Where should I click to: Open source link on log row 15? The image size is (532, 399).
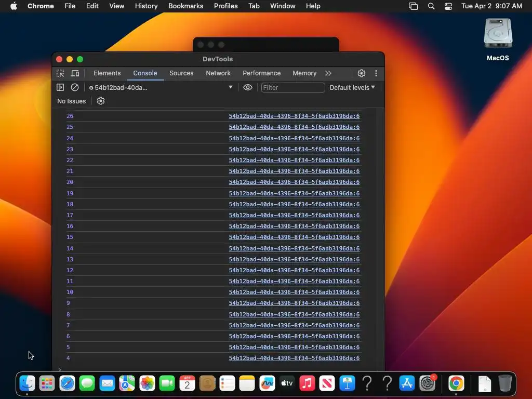[x=294, y=237]
